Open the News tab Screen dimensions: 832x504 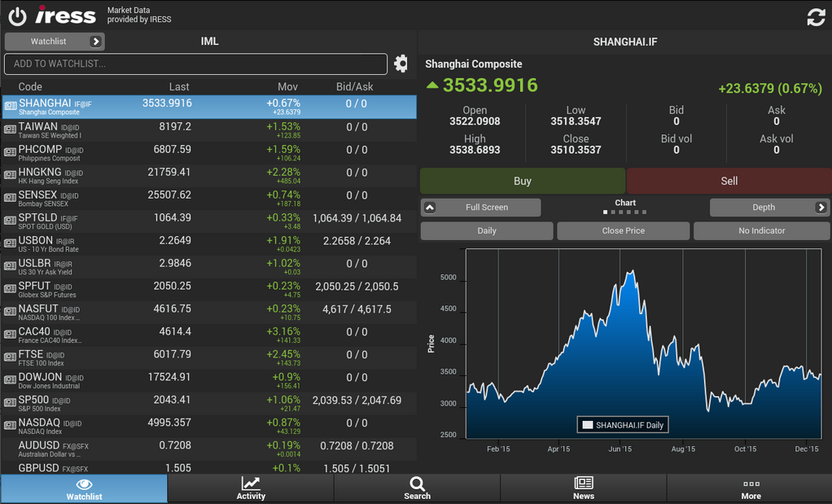[x=584, y=489]
